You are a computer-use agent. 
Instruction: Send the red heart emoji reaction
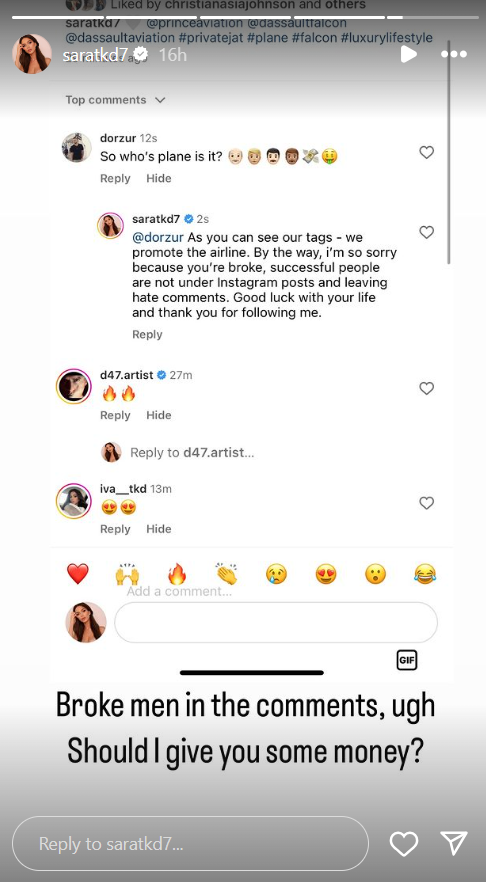pyautogui.click(x=78, y=574)
